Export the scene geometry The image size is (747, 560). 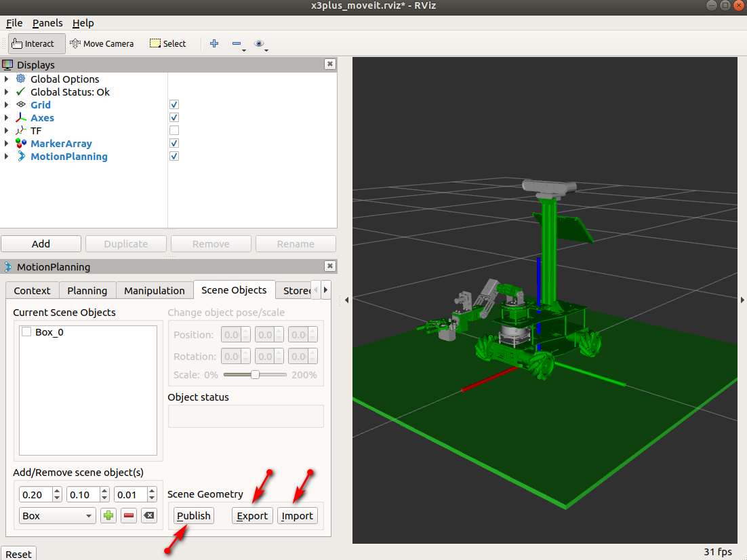(x=252, y=516)
